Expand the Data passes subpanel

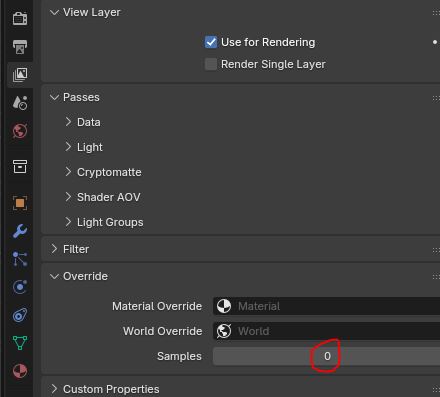click(x=68, y=122)
